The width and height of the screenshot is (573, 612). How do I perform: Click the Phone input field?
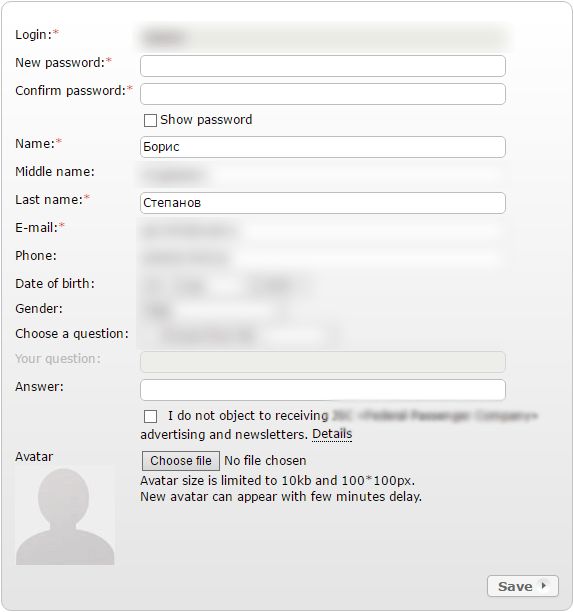323,258
